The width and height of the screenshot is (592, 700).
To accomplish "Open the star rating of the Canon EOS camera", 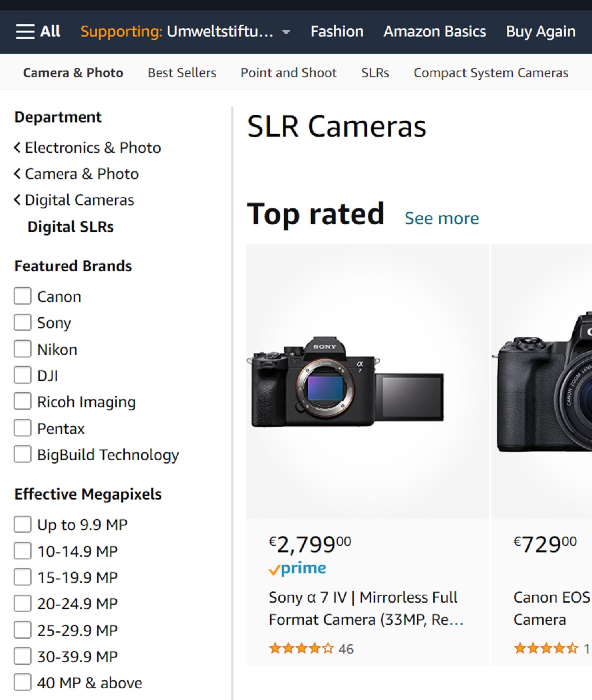I will click(x=546, y=648).
